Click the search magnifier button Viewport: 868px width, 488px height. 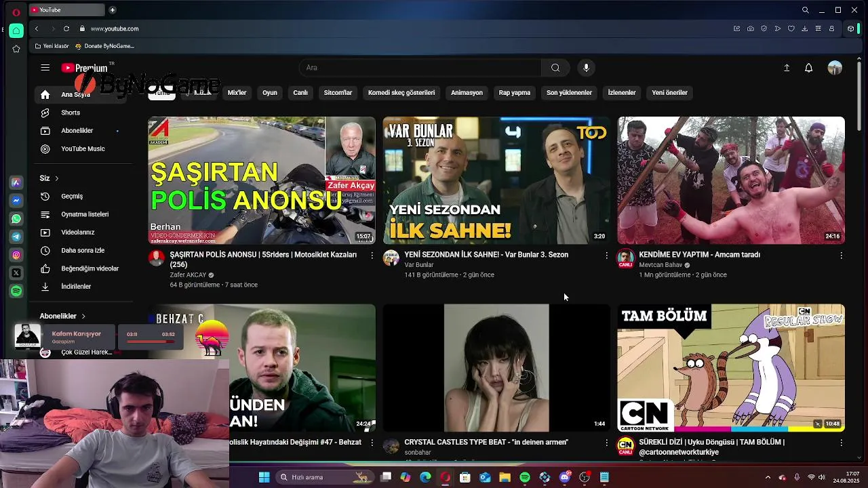(x=555, y=68)
